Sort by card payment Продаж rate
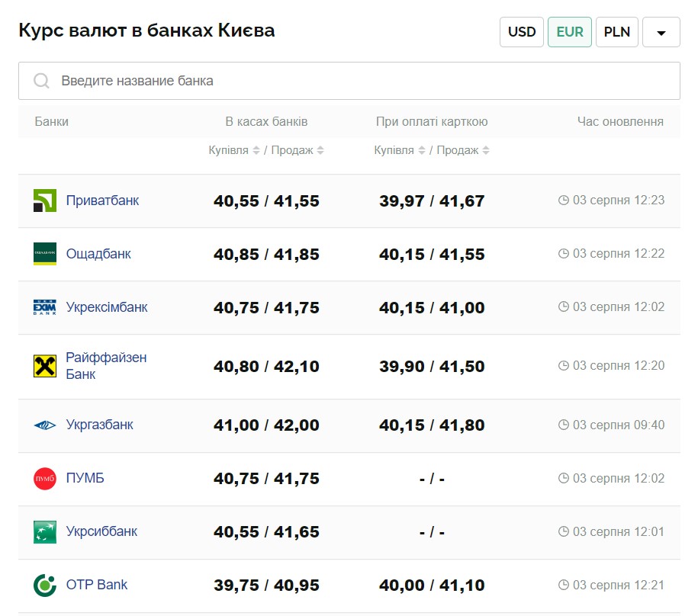 point(486,150)
